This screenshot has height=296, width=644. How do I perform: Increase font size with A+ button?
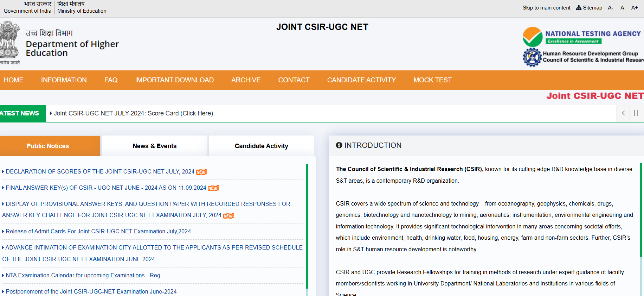(635, 8)
